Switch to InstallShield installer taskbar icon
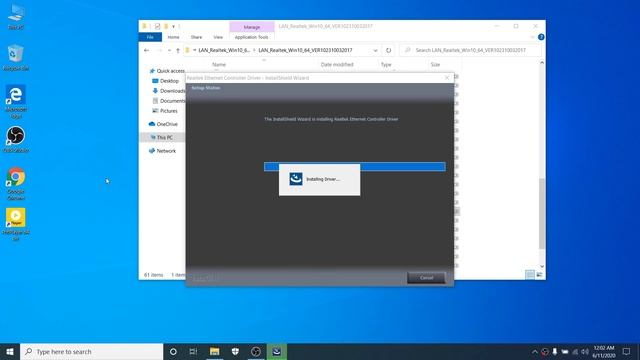Viewport: 640px width, 360px height. coord(277,351)
